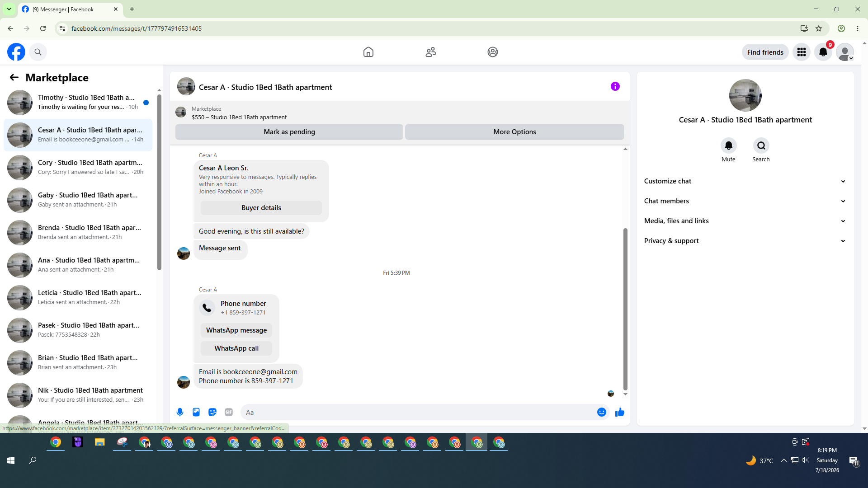Attach a file or photo icon

tap(196, 412)
